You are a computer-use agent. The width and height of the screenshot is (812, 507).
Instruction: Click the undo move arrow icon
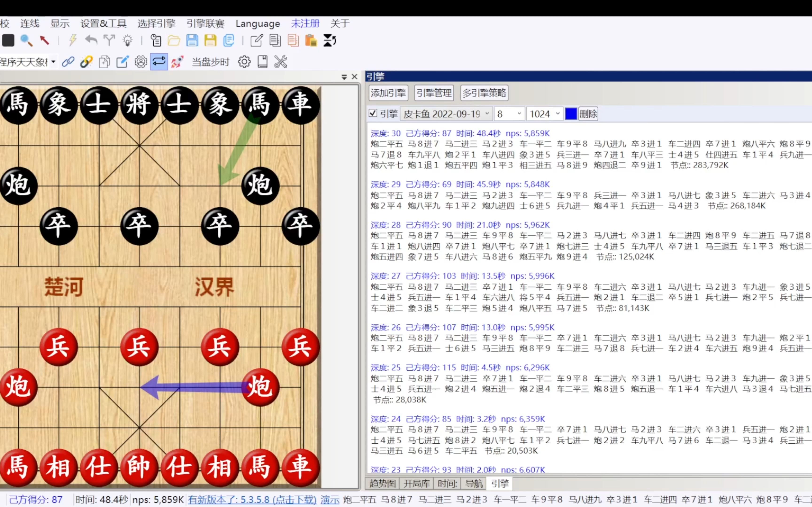pos(91,40)
